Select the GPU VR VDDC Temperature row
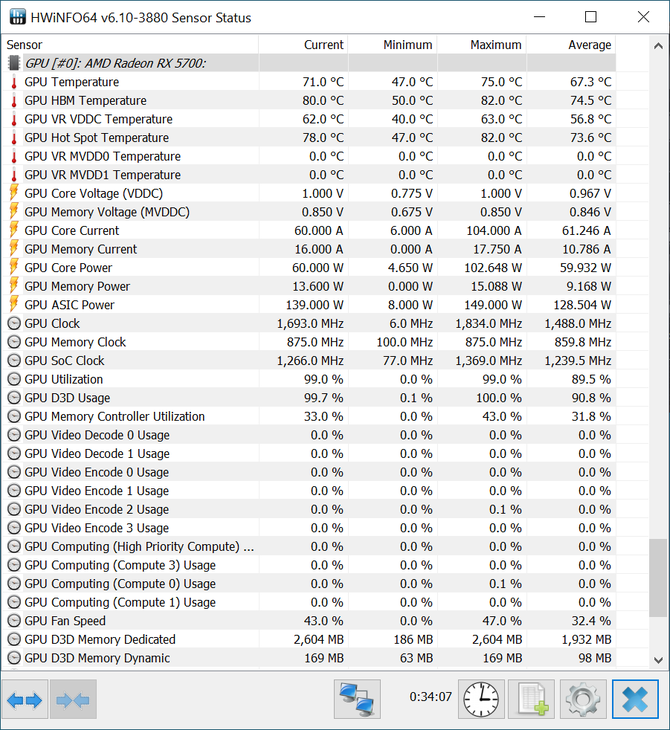 click(x=309, y=119)
